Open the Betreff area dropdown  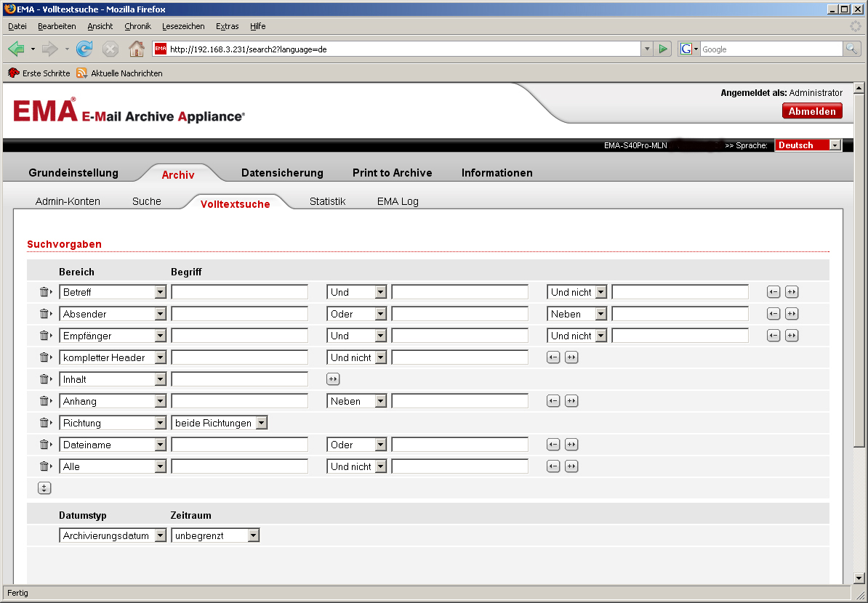pyautogui.click(x=113, y=292)
